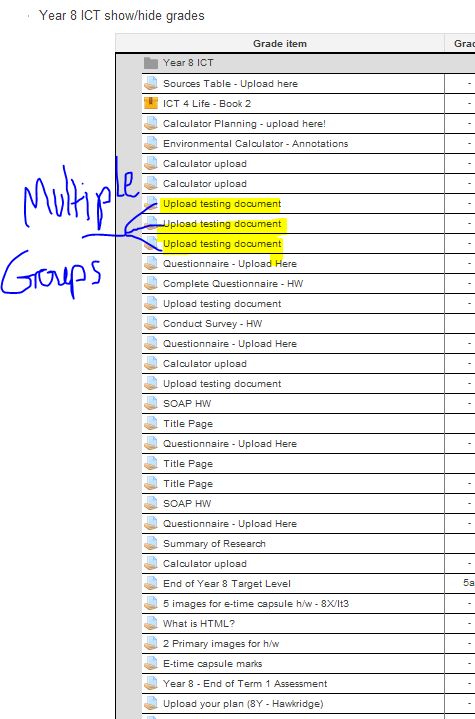Click the icon beside Summary of Research
Screen dimensions: 475x719
[x=150, y=543]
